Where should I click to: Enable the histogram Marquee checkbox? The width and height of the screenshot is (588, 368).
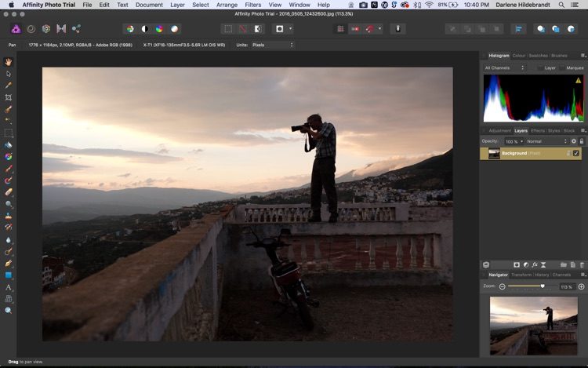pos(562,68)
